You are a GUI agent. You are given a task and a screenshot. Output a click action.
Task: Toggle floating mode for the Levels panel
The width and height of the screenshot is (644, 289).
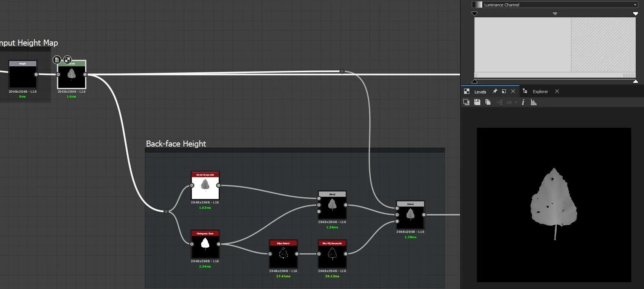point(504,91)
